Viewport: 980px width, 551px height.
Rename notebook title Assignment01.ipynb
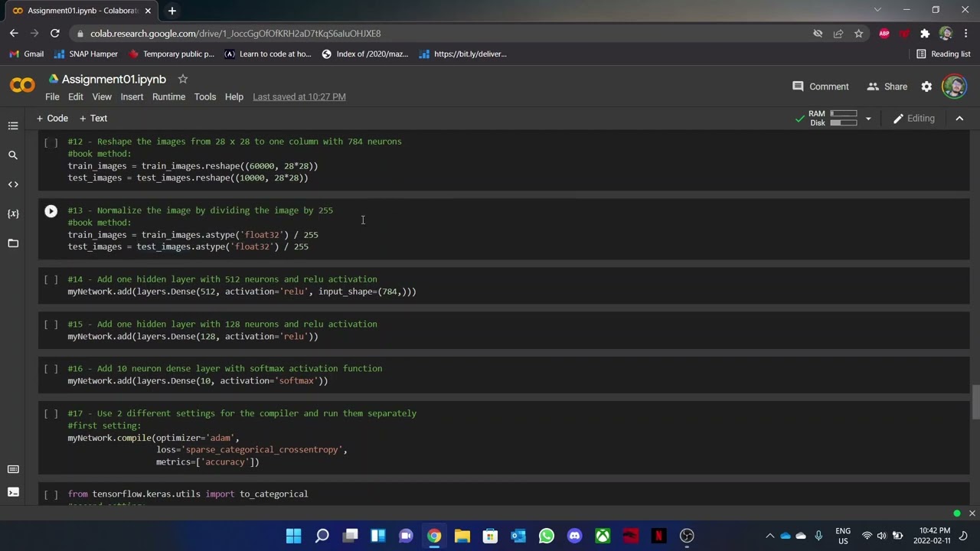113,79
